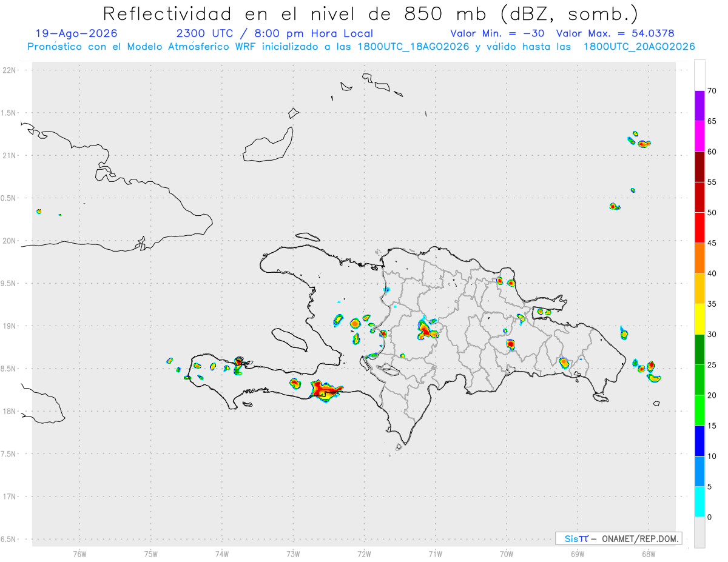Click latitude label '21N'
The width and height of the screenshot is (728, 562).
click(10, 155)
